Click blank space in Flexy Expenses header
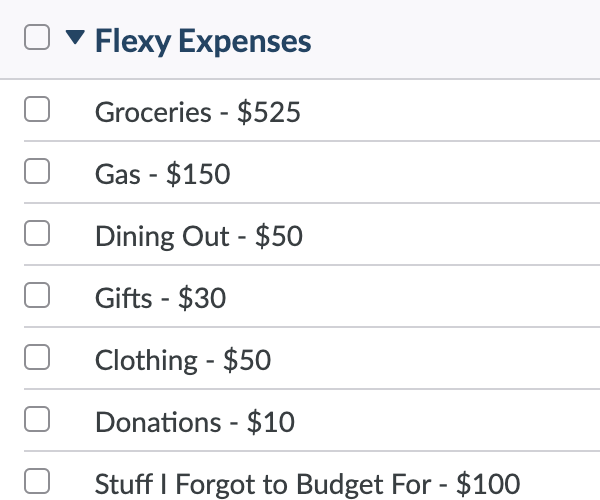The height and width of the screenshot is (500, 600). [x=455, y=39]
